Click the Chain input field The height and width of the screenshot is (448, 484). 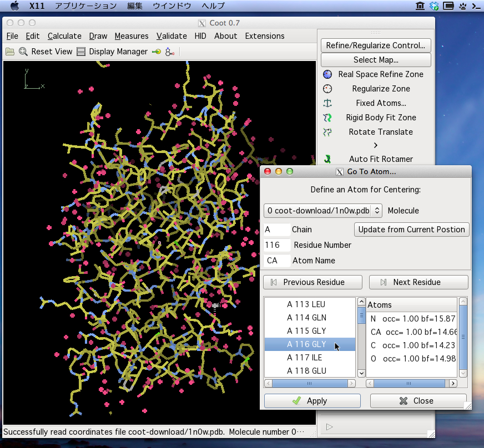(277, 230)
